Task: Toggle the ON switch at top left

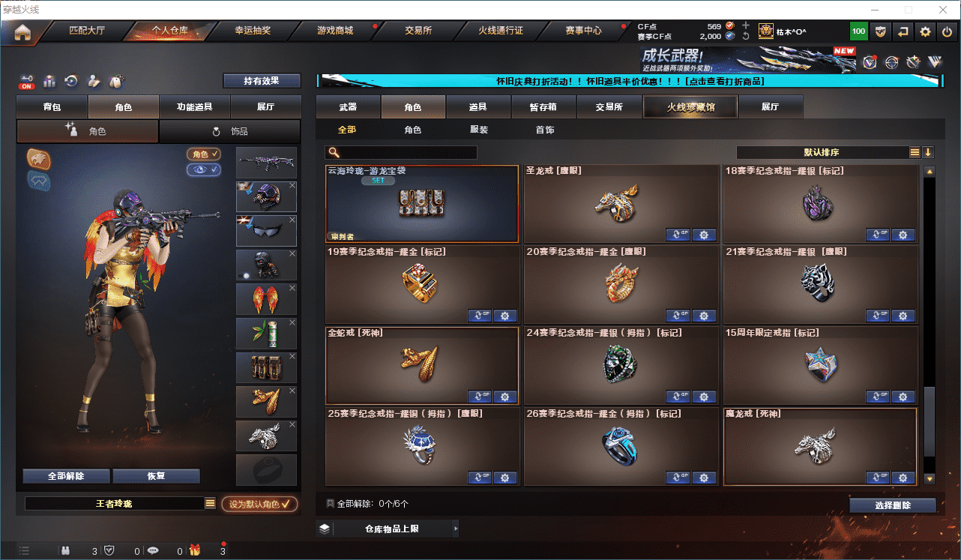Action: pyautogui.click(x=27, y=81)
